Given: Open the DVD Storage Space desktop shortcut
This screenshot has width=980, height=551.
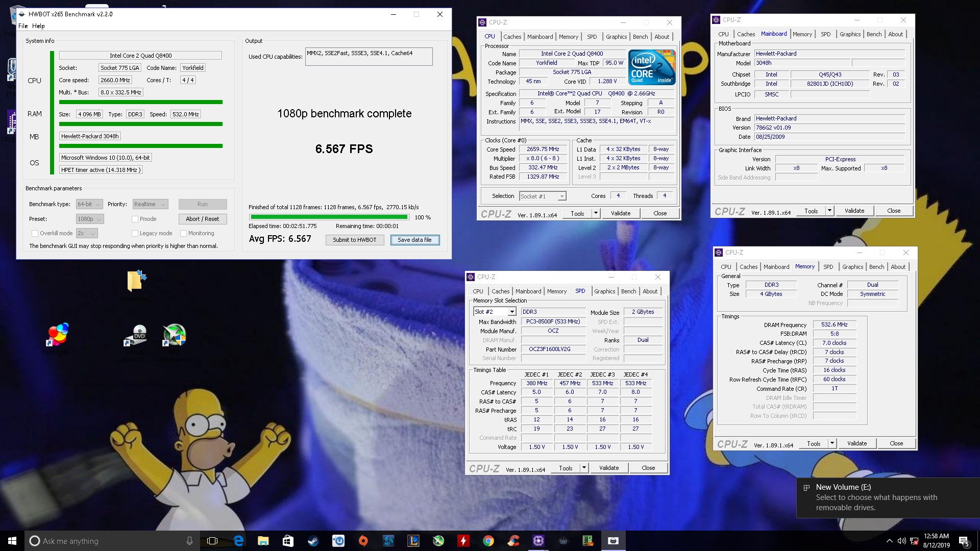Looking at the screenshot, I should pos(135,343).
